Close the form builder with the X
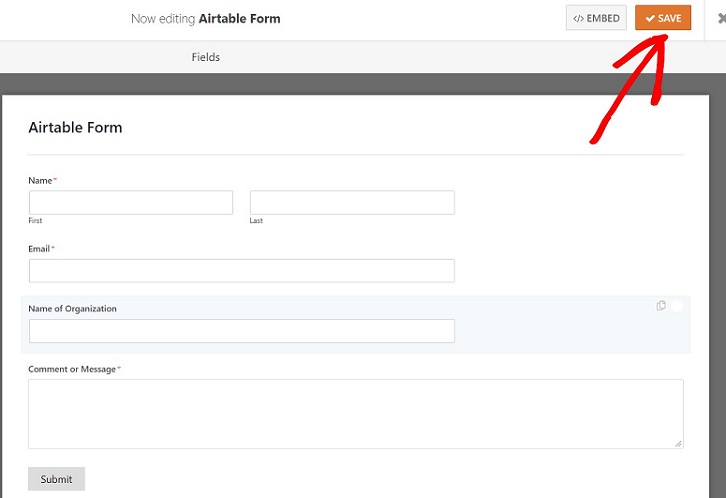This screenshot has height=498, width=726. click(x=721, y=18)
